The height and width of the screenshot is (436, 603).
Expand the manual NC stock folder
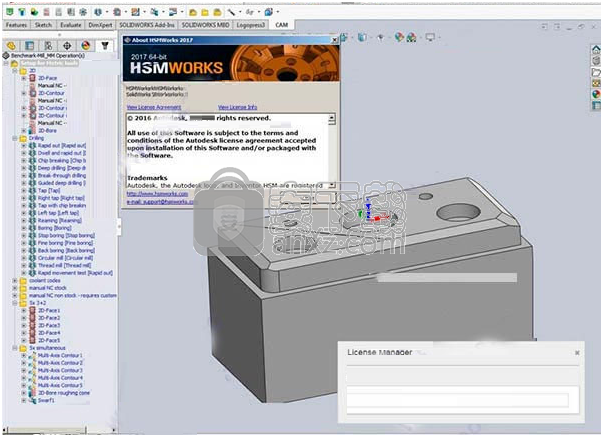tap(15, 288)
